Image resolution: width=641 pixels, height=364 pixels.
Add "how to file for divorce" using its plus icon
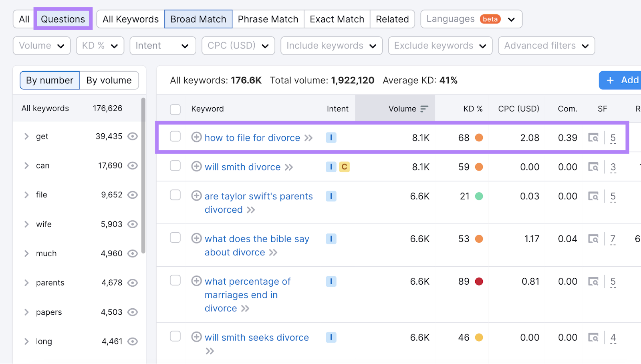(x=196, y=137)
